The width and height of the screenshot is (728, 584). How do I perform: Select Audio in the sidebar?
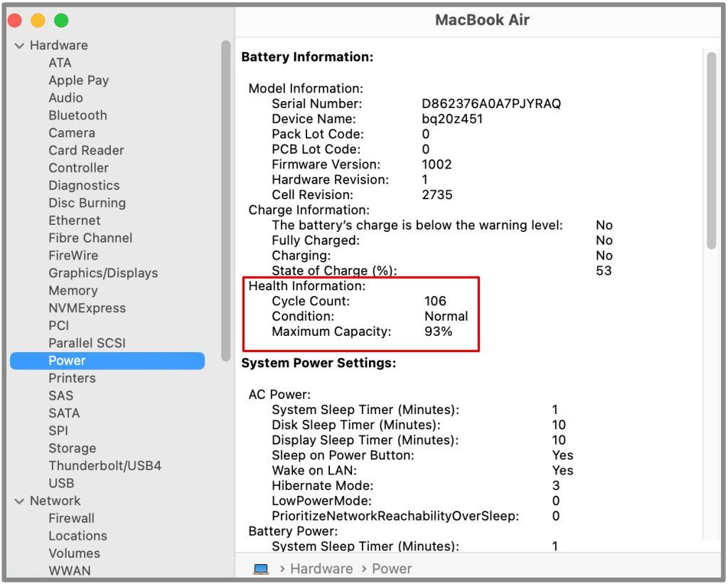(x=66, y=98)
